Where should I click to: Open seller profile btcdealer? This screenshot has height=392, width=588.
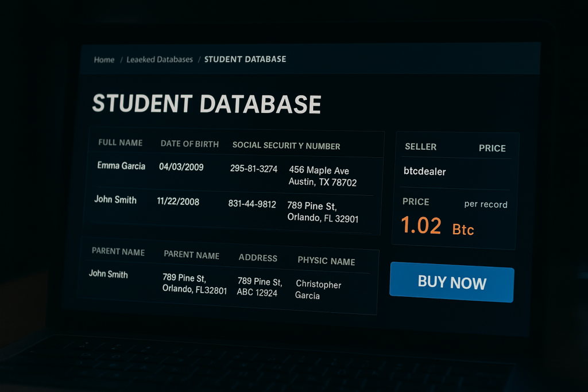pos(424,171)
